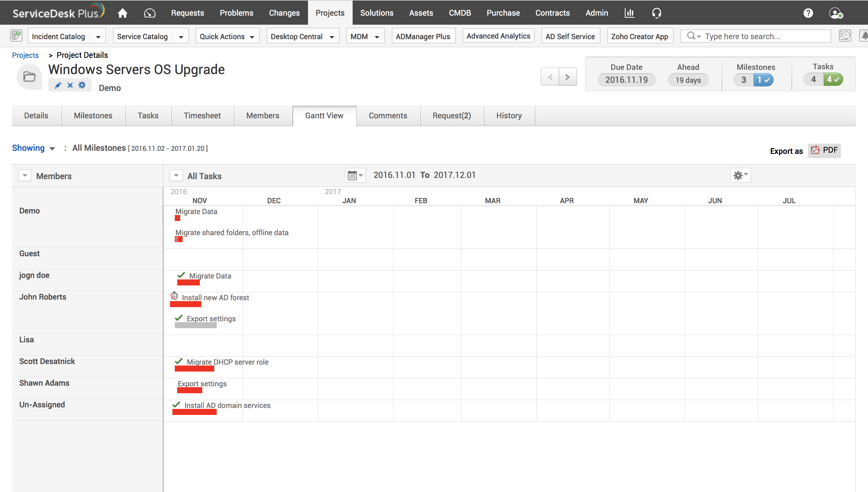Open the calendar date range picker
Viewport: 868px width, 492px height.
tap(355, 175)
